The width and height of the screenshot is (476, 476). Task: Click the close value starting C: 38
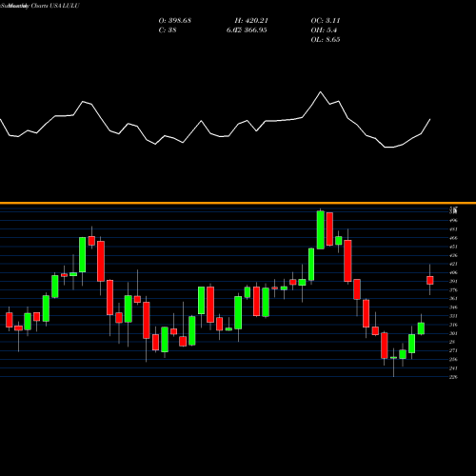pyautogui.click(x=168, y=30)
